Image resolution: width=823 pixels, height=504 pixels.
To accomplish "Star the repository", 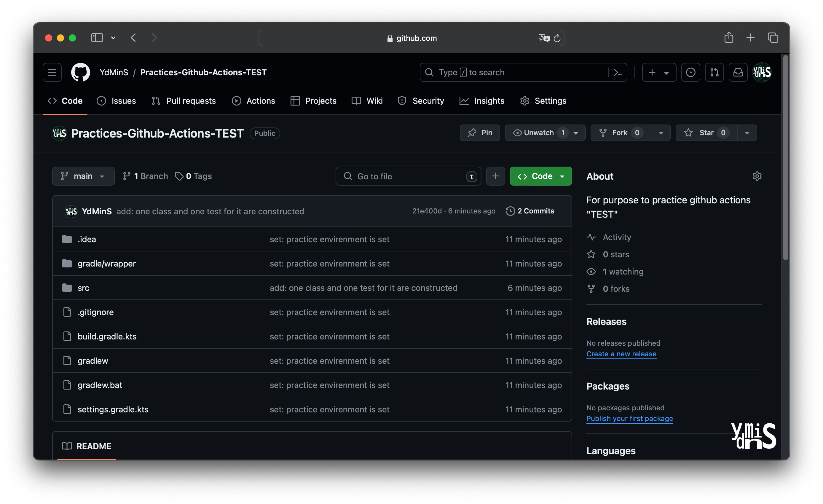I will tap(705, 133).
